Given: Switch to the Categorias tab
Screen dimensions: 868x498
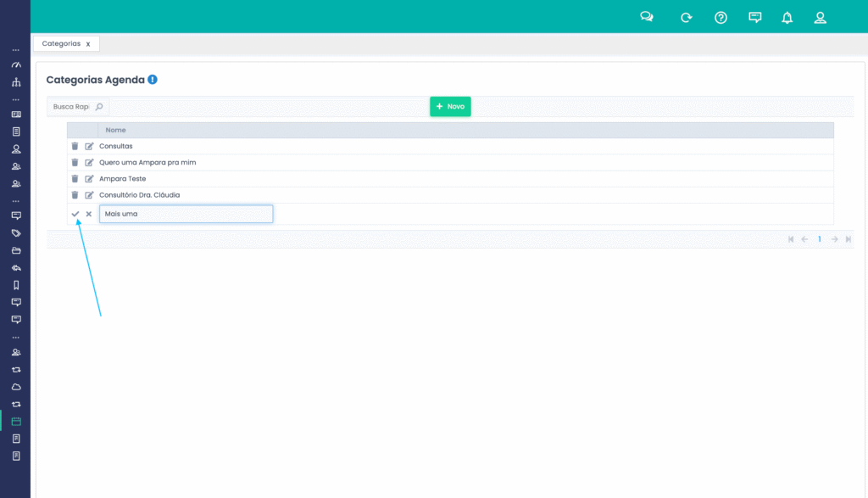Looking at the screenshot, I should point(61,43).
